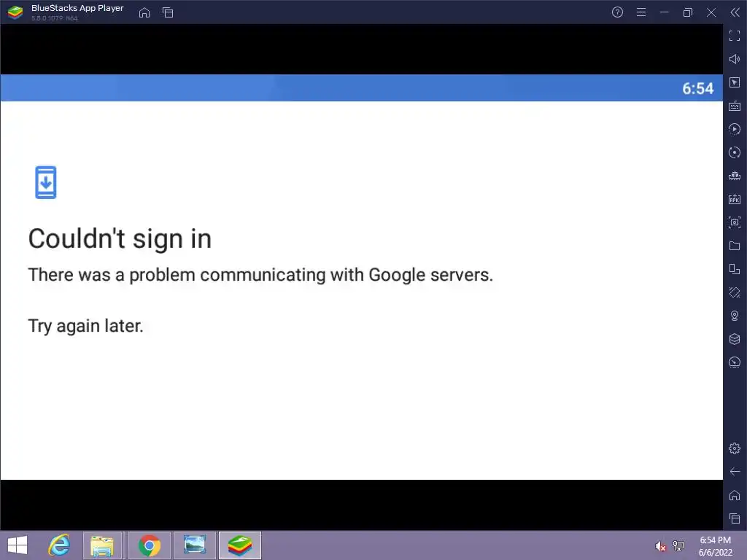Select the BlueStacks taskbar button
This screenshot has height=560, width=747.
coord(240,545)
